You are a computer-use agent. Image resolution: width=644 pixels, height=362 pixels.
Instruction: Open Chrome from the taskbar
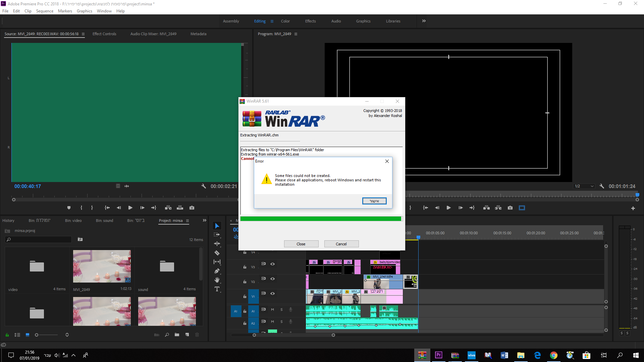pos(553,355)
